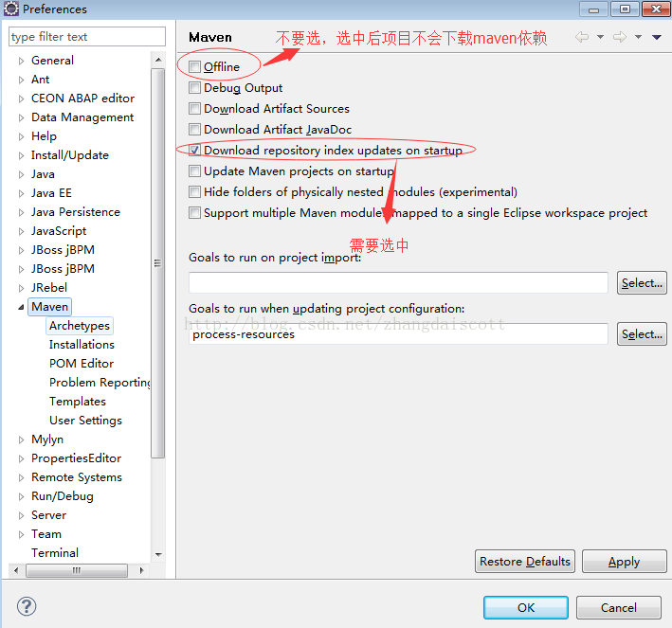Open the Installations page under Maven
This screenshot has width=672, height=628.
pyautogui.click(x=82, y=345)
